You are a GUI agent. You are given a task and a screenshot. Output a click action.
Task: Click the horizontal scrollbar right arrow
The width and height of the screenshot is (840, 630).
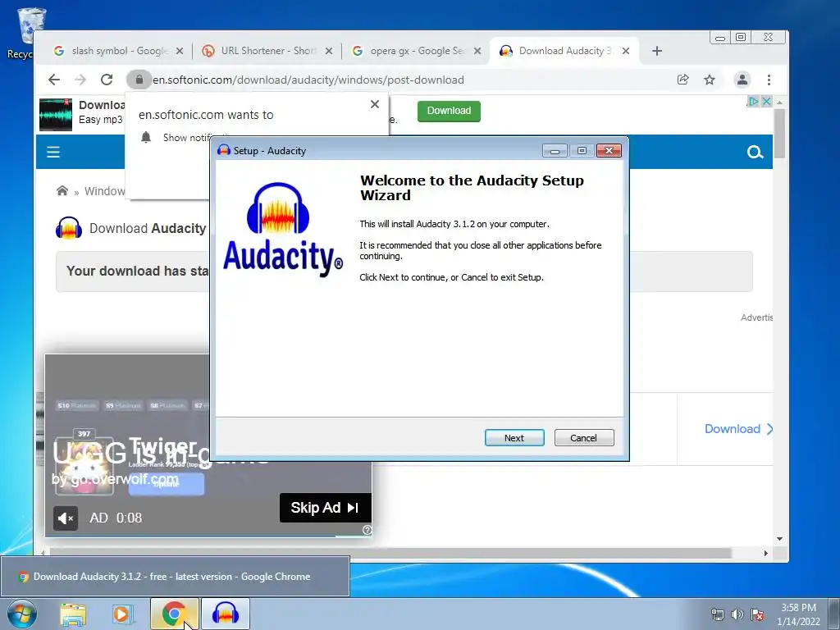click(x=766, y=553)
